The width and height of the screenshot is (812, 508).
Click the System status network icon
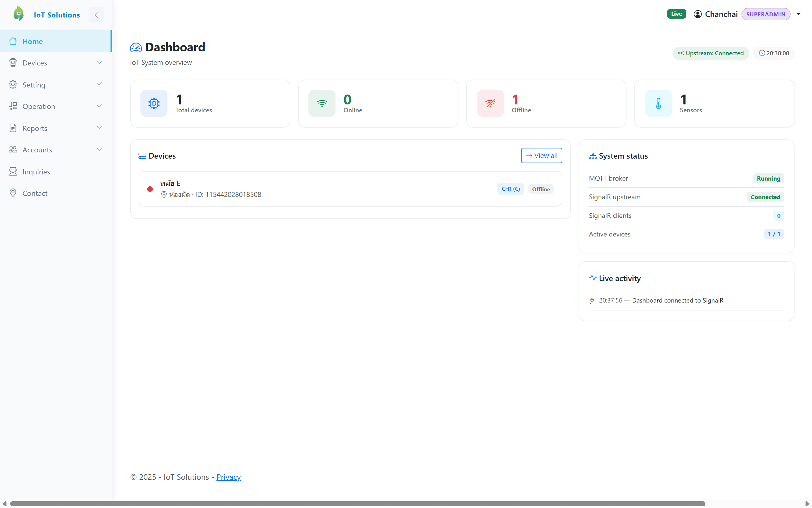[x=593, y=156]
